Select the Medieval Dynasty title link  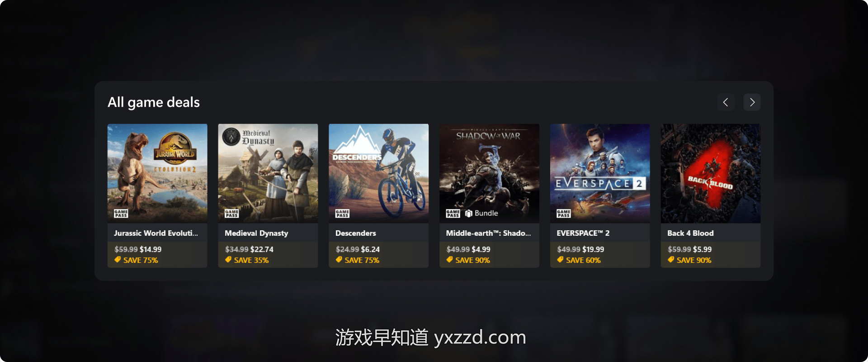tap(256, 233)
